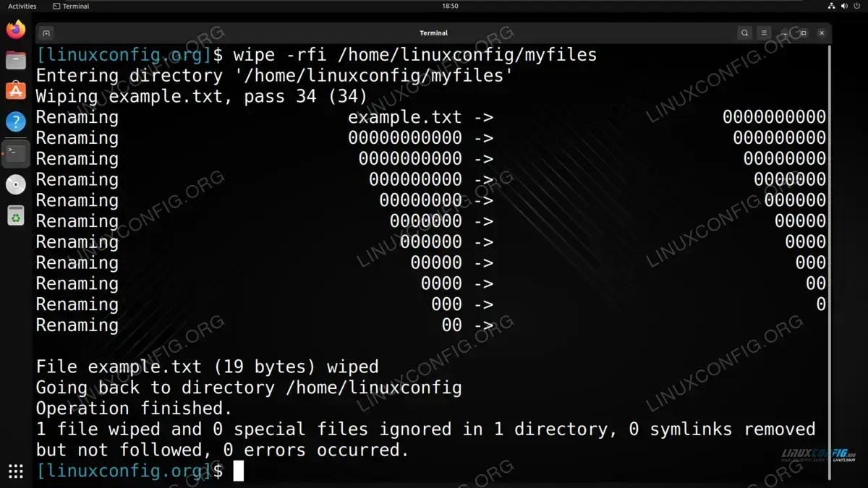Select the camera app icon in the dock
Screen dimensions: 868x488
[x=15, y=184]
